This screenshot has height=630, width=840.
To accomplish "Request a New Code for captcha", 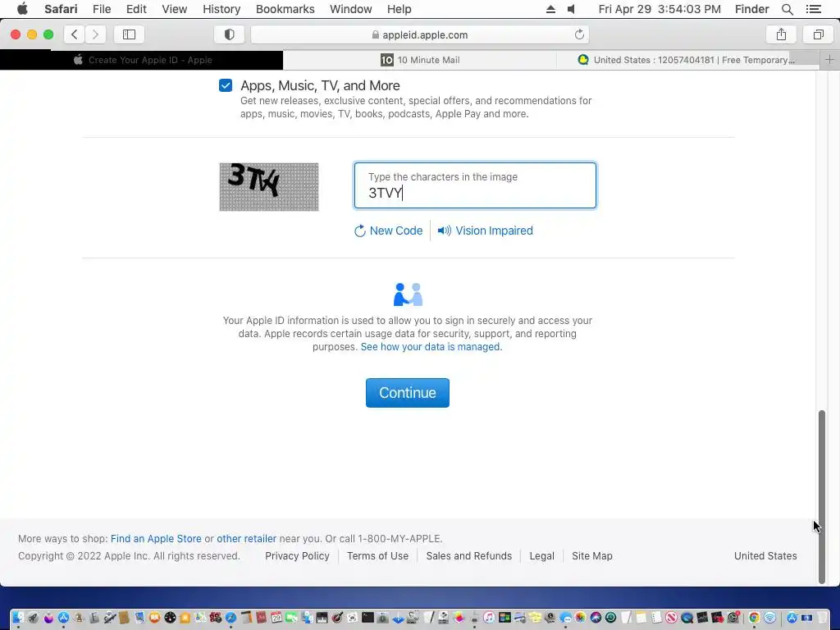I will point(388,231).
